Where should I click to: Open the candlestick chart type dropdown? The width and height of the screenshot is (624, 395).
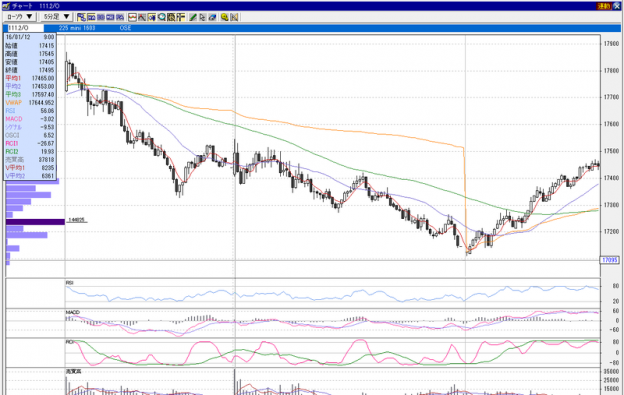coord(20,17)
